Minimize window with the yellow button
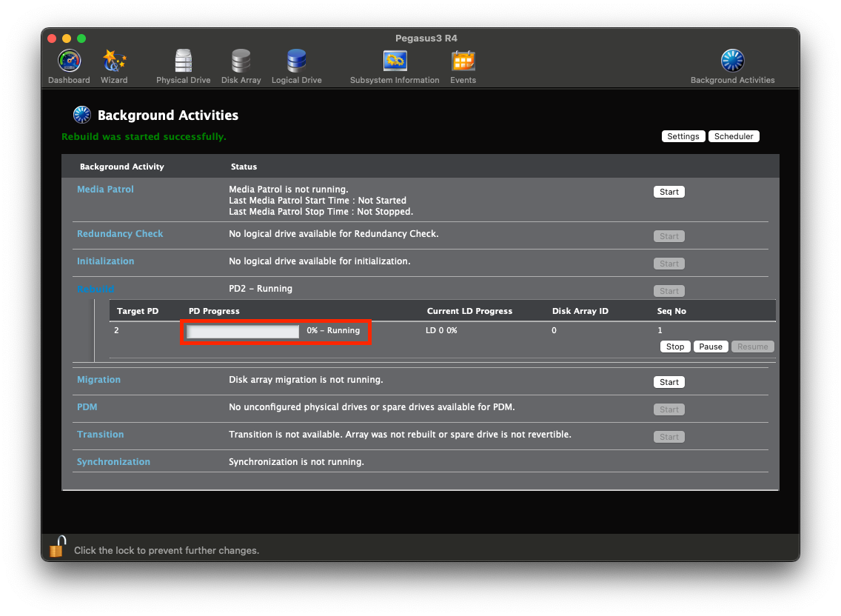Image resolution: width=841 pixels, height=616 pixels. click(x=67, y=38)
